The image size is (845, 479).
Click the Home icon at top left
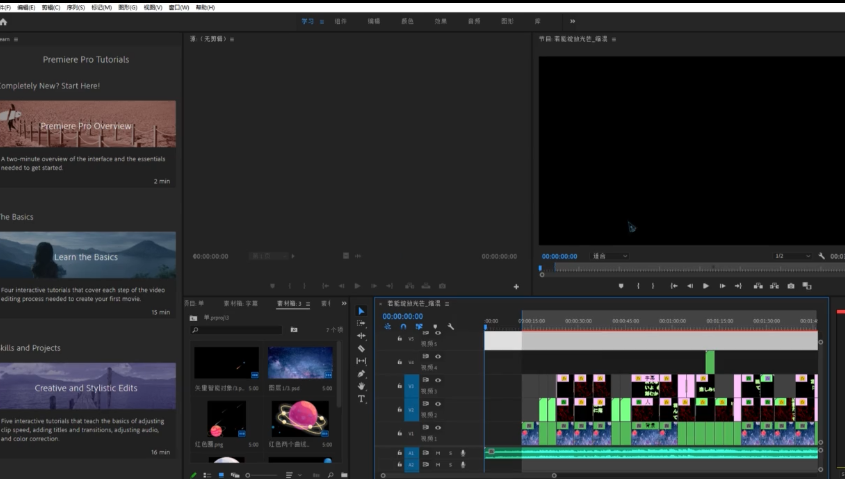click(x=3, y=22)
